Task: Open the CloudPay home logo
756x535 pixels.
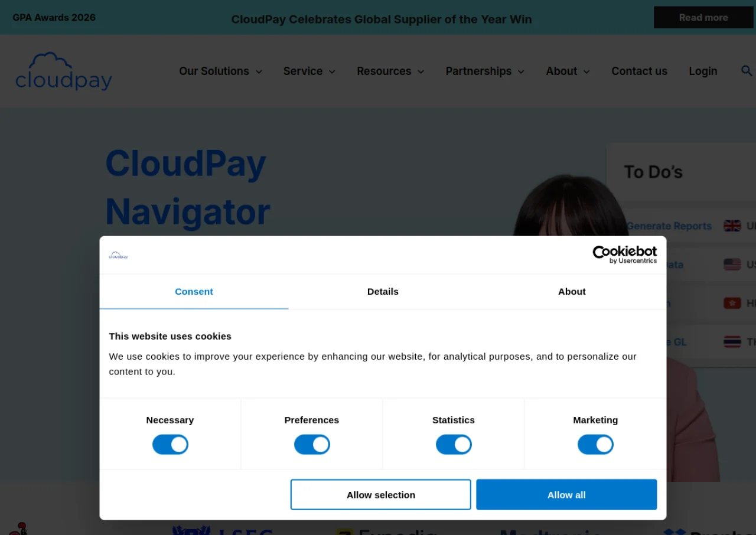Action: (x=64, y=71)
